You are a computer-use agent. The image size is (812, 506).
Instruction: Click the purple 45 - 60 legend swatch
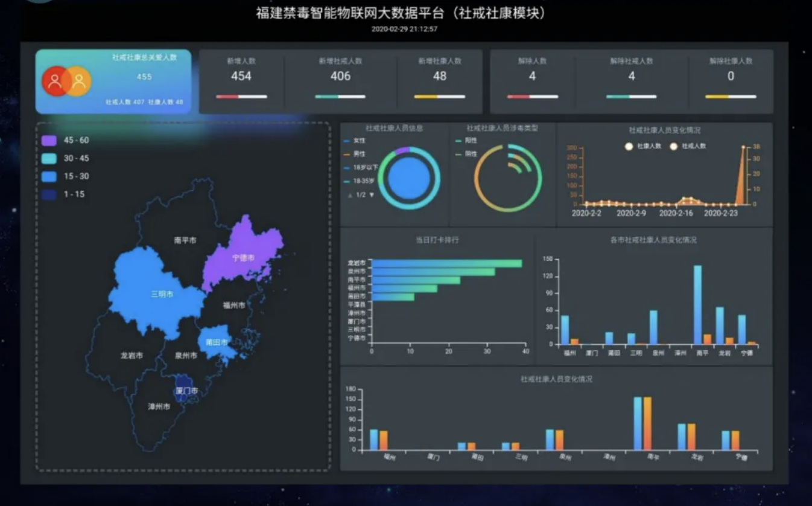point(49,140)
